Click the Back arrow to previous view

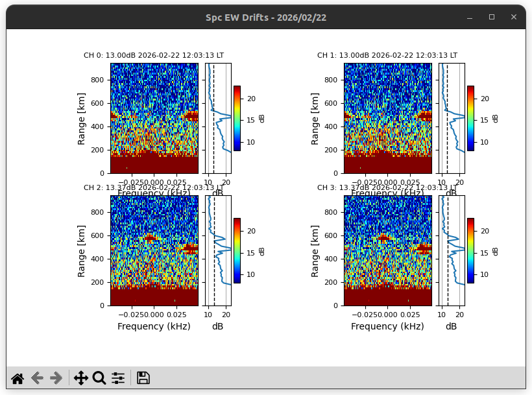point(37,378)
